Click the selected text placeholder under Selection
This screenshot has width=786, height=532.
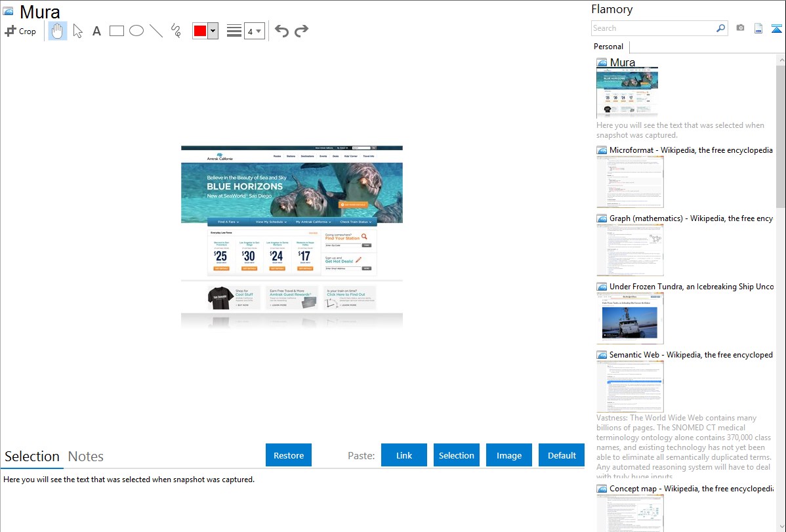pyautogui.click(x=129, y=480)
